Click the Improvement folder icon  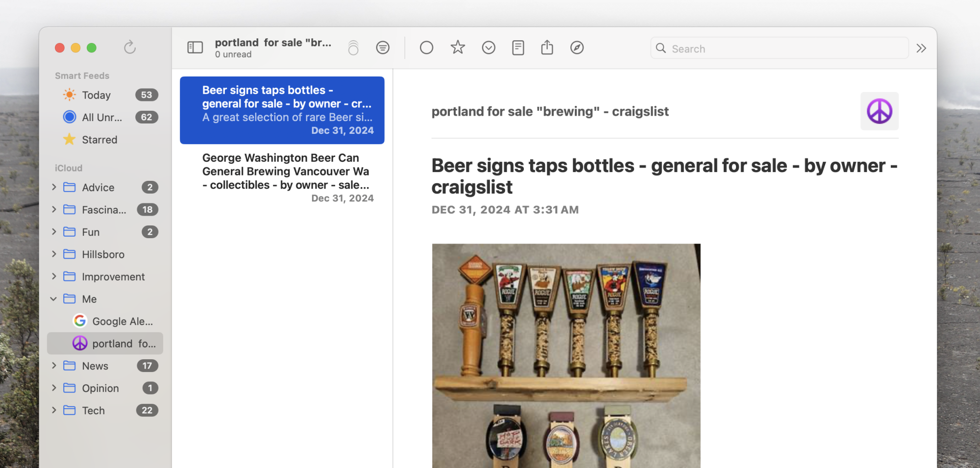[70, 276]
